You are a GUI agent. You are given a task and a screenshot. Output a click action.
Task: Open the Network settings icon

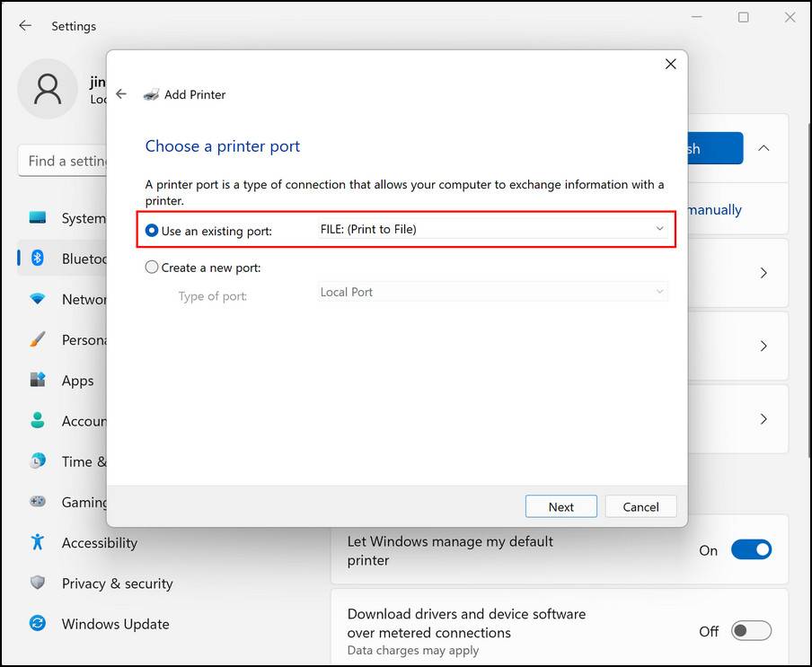click(x=37, y=299)
